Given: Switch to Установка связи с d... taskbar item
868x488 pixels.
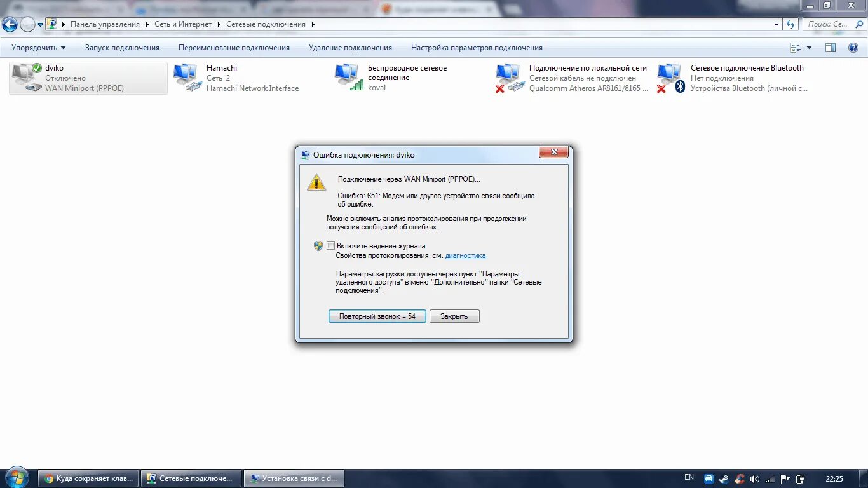Looking at the screenshot, I should [294, 478].
